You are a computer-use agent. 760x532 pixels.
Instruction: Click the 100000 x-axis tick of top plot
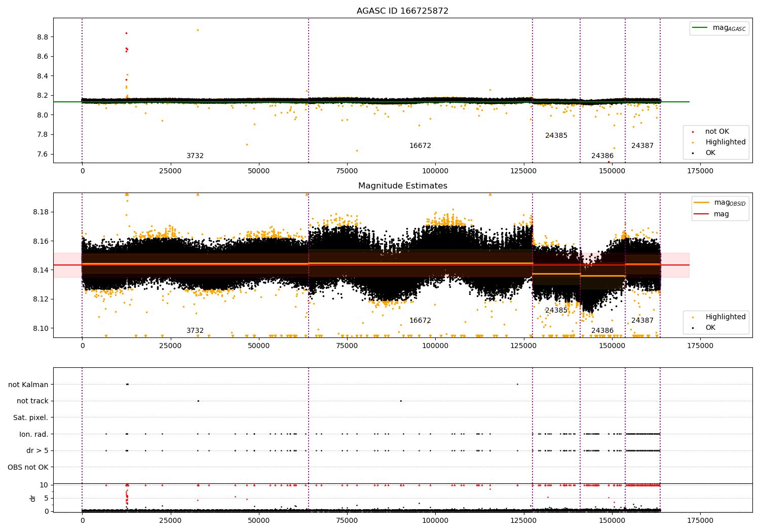tap(435, 171)
